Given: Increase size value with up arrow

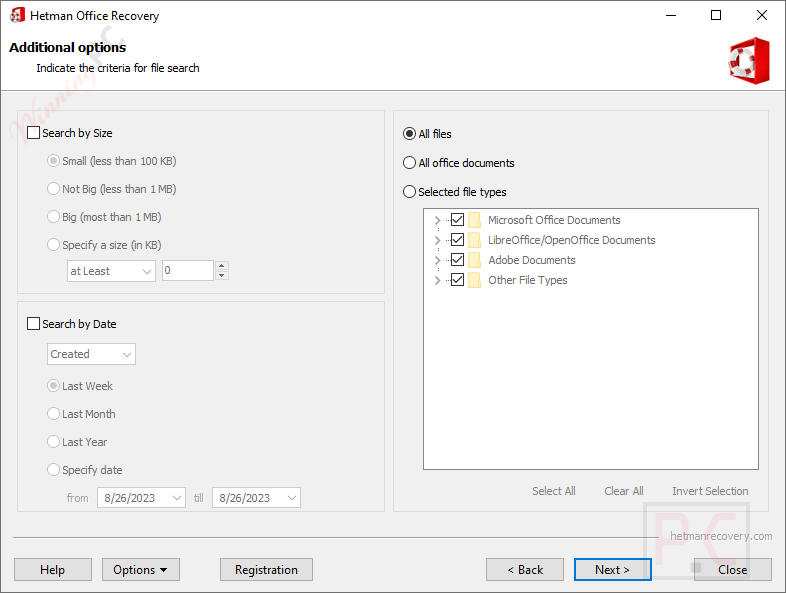Looking at the screenshot, I should coord(222,266).
